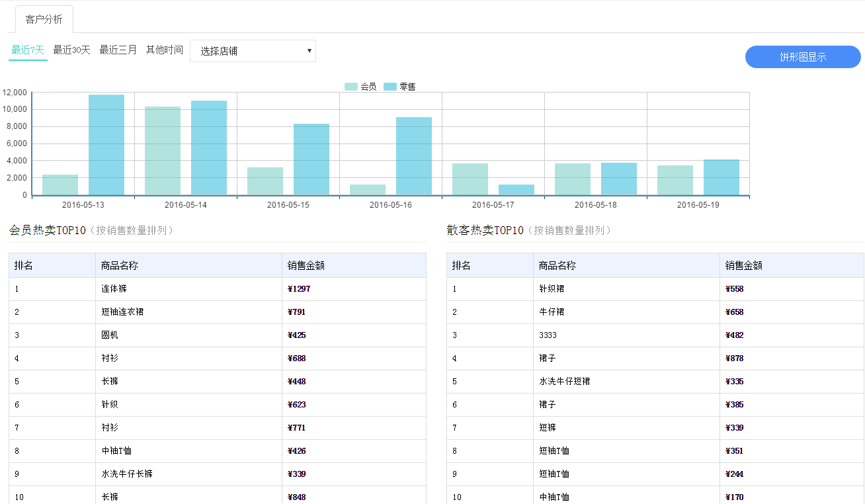The image size is (865, 504).
Task: Select the 水洗牛仔长裤 product row
Action: (x=218, y=474)
